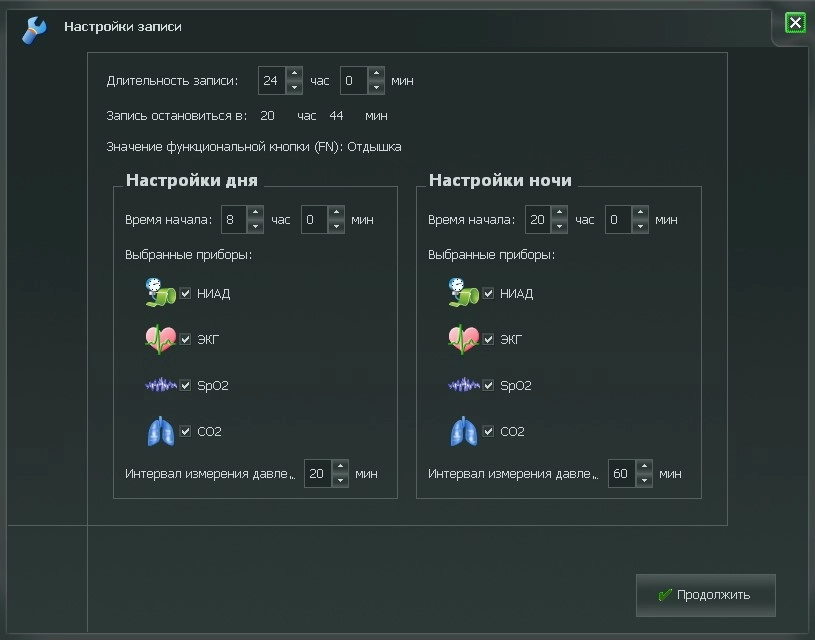Screen dimensions: 815x640
Task: Increase recording duration hours with up arrow
Action: click(294, 73)
